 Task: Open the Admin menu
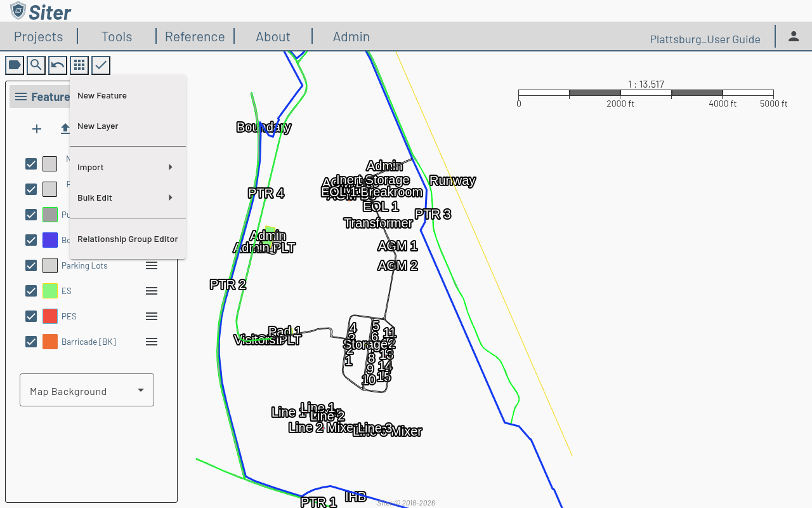351,36
